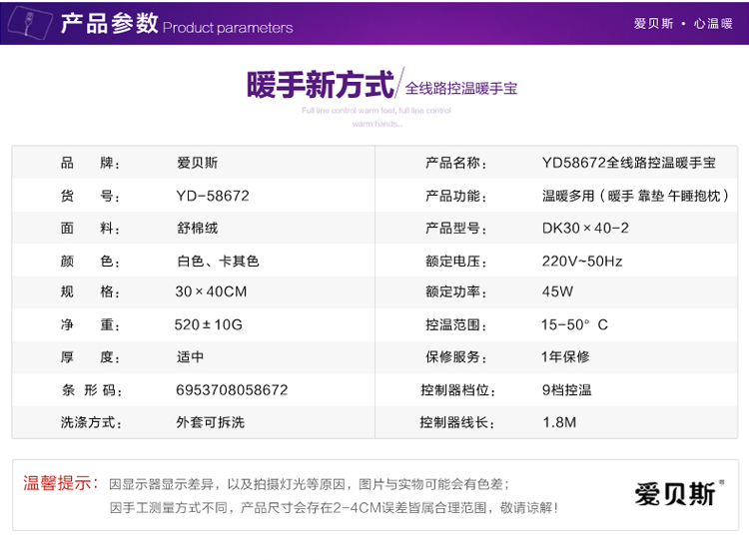
Task: Click the 货号 label
Action: click(90, 196)
